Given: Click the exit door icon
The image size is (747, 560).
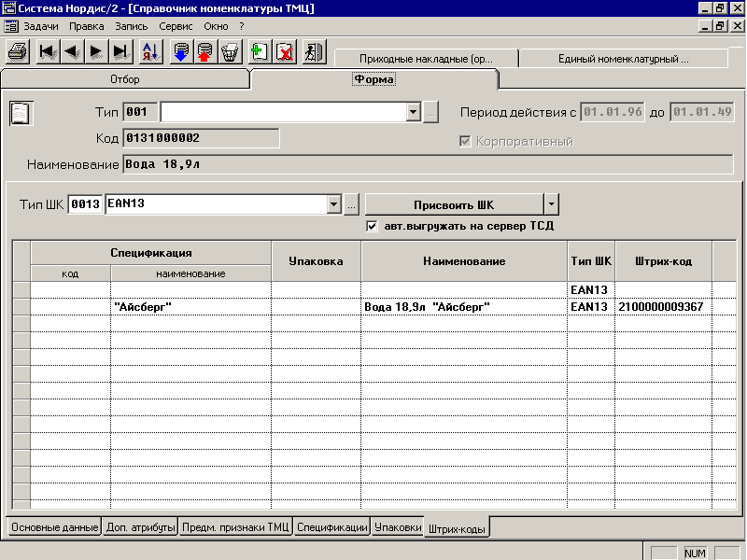Looking at the screenshot, I should (x=314, y=51).
